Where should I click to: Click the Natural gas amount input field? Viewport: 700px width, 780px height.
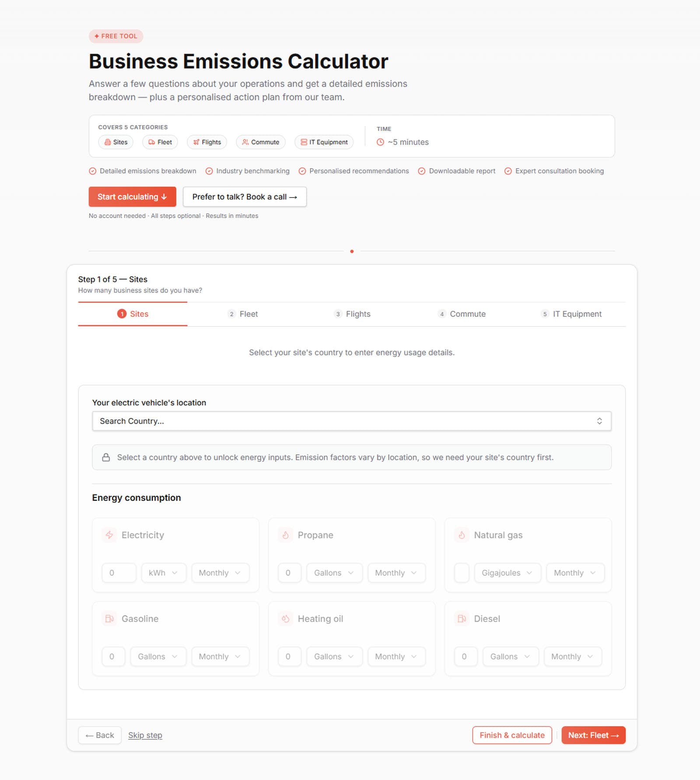coord(462,573)
